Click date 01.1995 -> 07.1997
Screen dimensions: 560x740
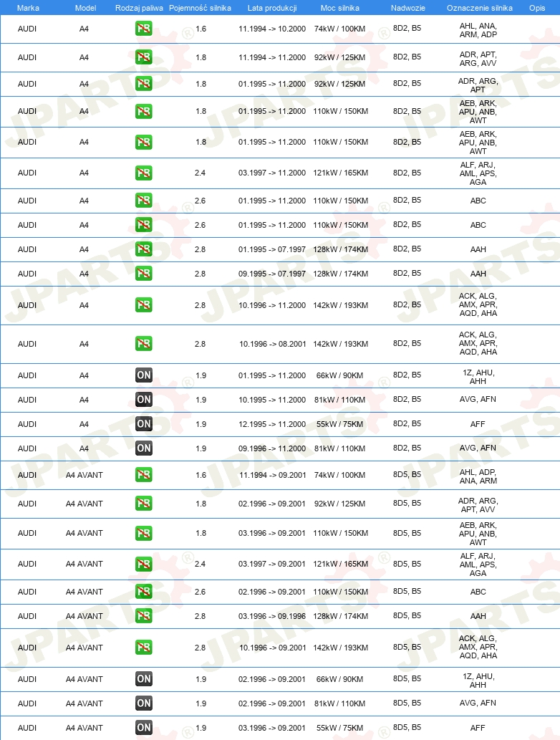(x=272, y=249)
